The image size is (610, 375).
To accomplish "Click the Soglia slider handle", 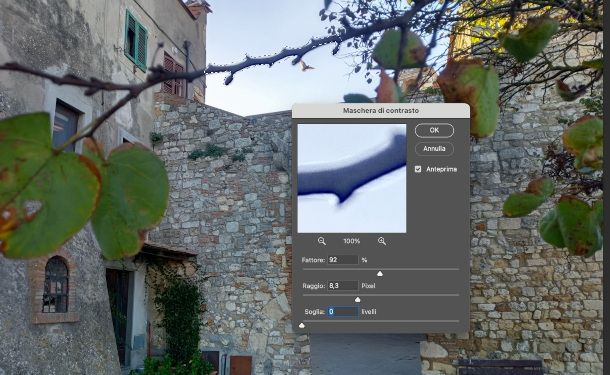I will click(x=302, y=325).
